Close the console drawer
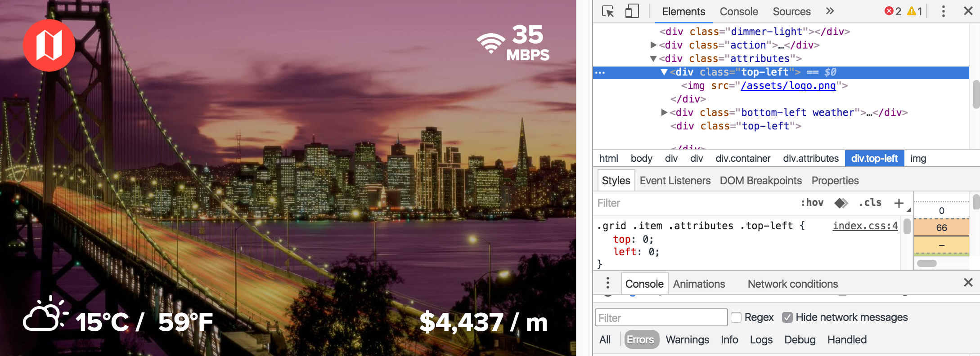980x356 pixels. pos(968,282)
